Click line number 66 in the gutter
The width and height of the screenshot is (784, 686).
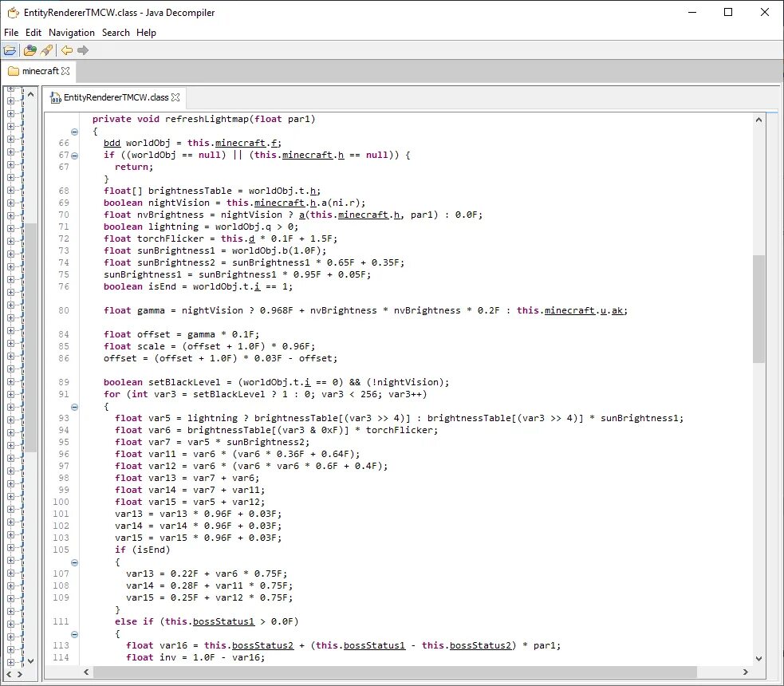point(64,143)
